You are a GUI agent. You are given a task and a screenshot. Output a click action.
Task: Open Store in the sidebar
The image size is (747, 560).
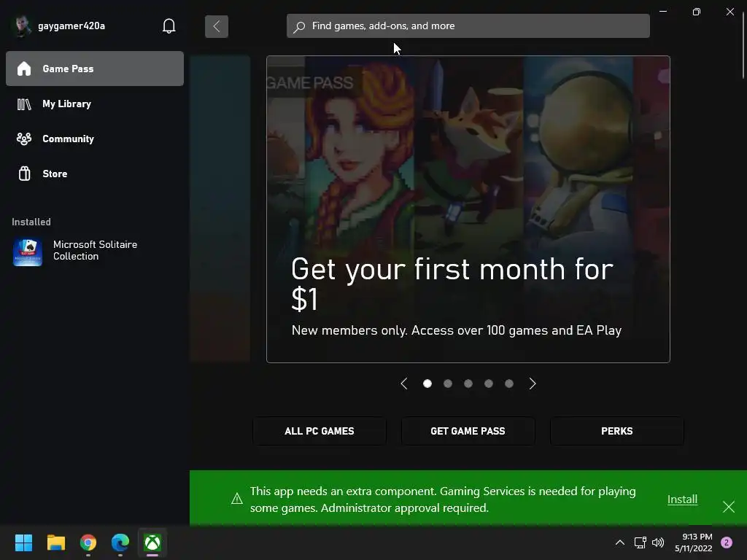click(95, 174)
